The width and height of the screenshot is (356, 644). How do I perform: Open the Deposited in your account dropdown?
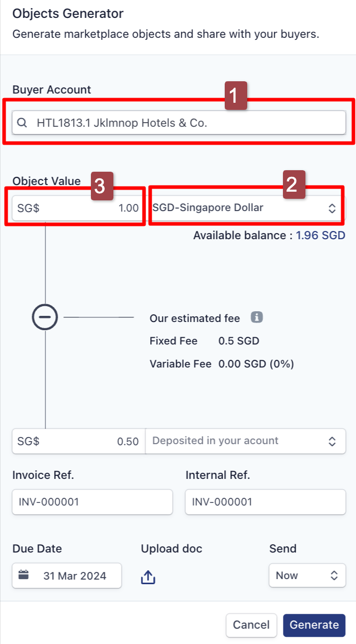(x=246, y=441)
